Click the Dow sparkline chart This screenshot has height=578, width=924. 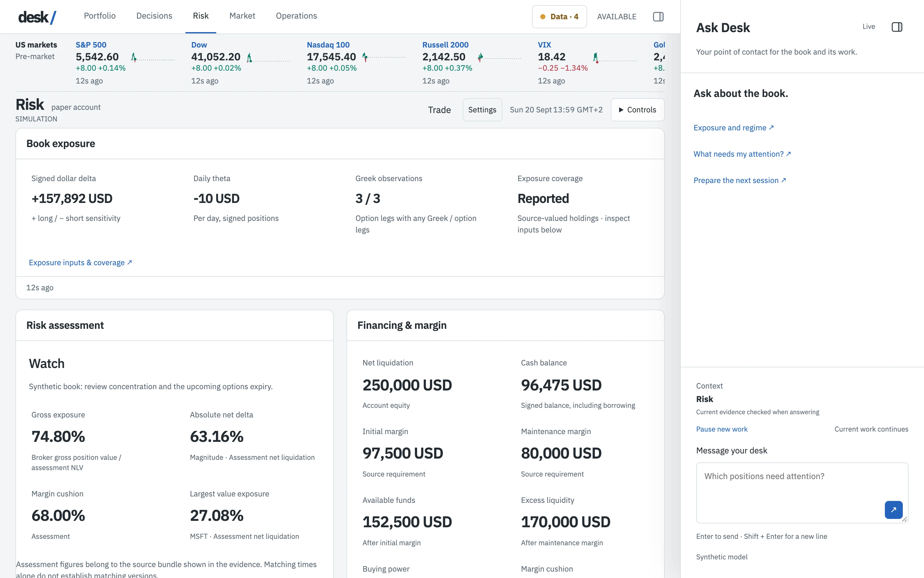pyautogui.click(x=269, y=57)
